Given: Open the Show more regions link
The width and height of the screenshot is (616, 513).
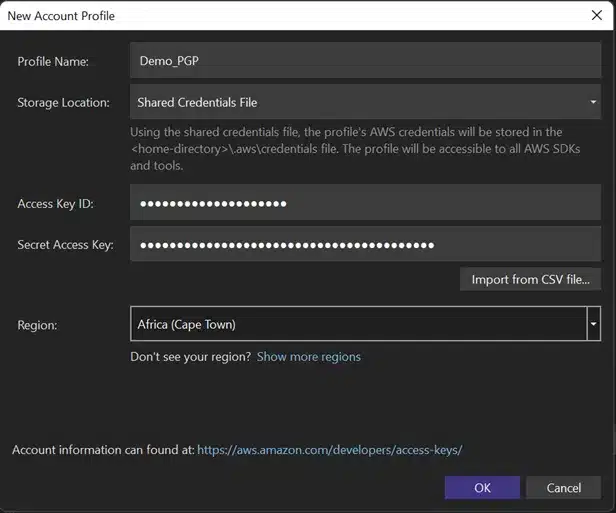Looking at the screenshot, I should click(309, 357).
